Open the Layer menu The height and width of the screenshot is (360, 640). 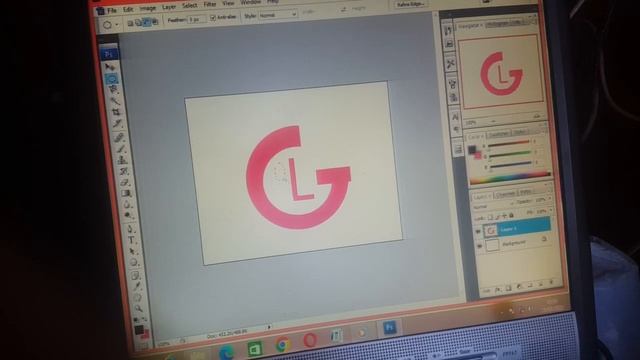click(169, 7)
